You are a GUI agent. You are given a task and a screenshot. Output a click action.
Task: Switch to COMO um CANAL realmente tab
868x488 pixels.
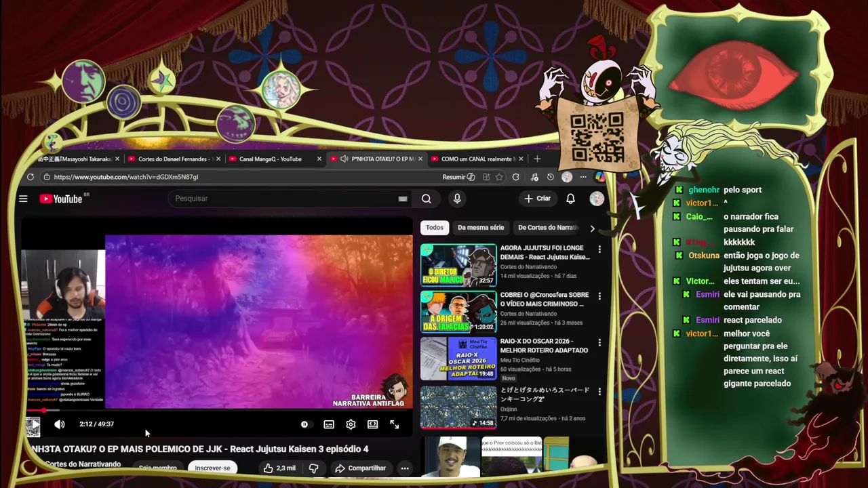pyautogui.click(x=478, y=159)
